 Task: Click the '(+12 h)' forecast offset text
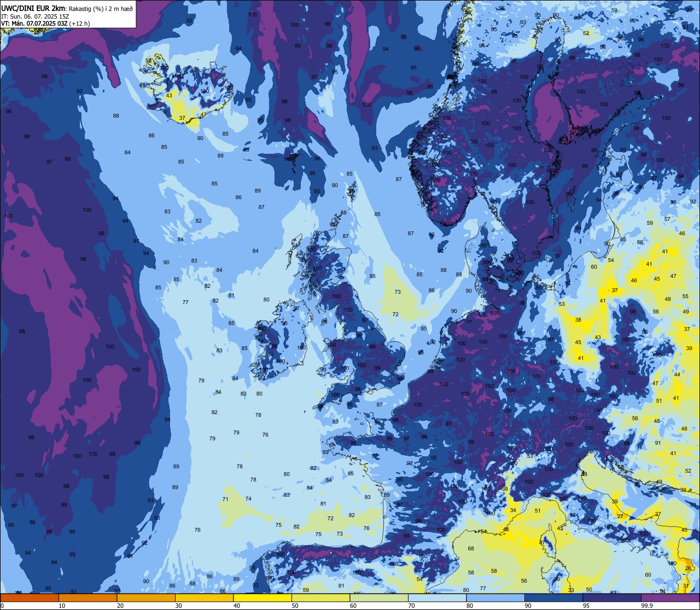[x=80, y=24]
